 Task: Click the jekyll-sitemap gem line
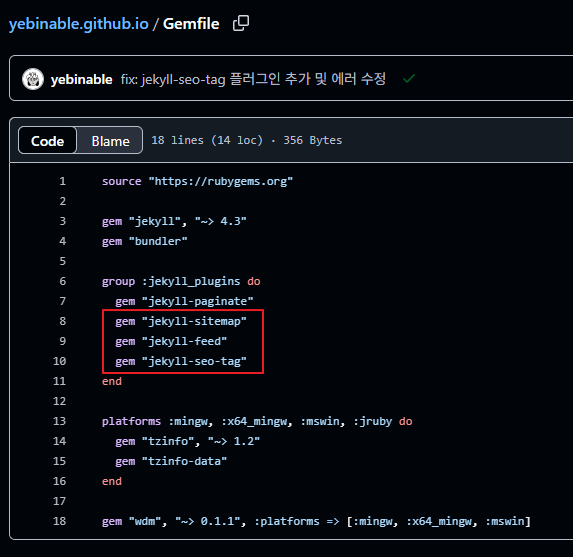181,321
